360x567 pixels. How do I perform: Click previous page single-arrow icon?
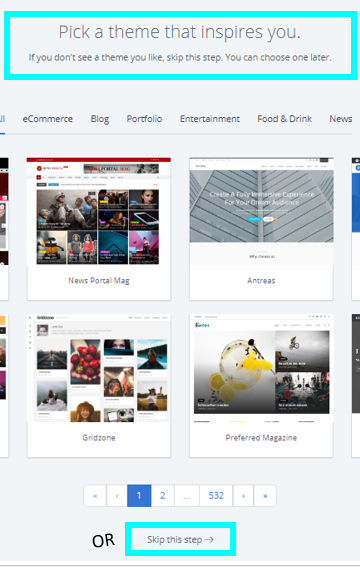117,495
